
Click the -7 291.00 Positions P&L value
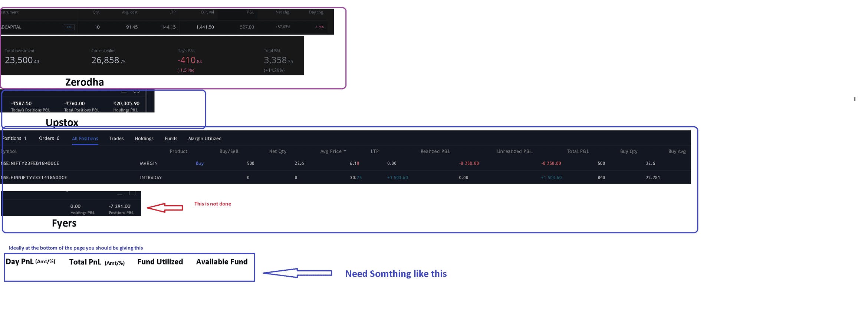[119, 206]
